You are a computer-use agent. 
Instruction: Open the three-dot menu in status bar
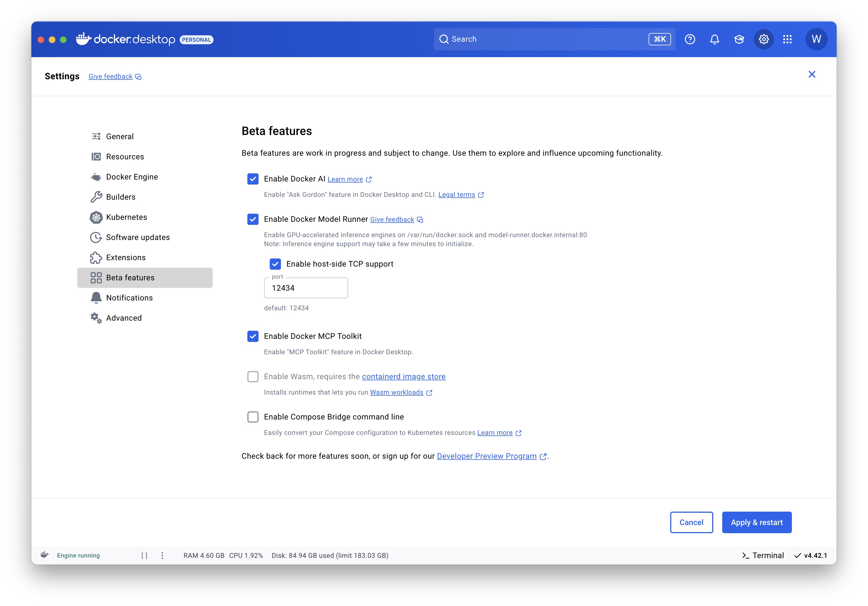tap(162, 555)
